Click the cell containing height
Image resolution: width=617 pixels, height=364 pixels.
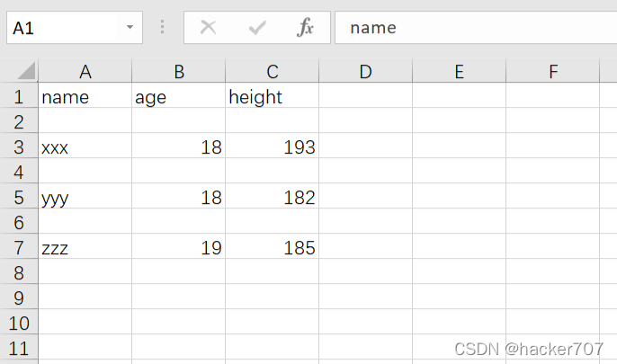tap(272, 97)
